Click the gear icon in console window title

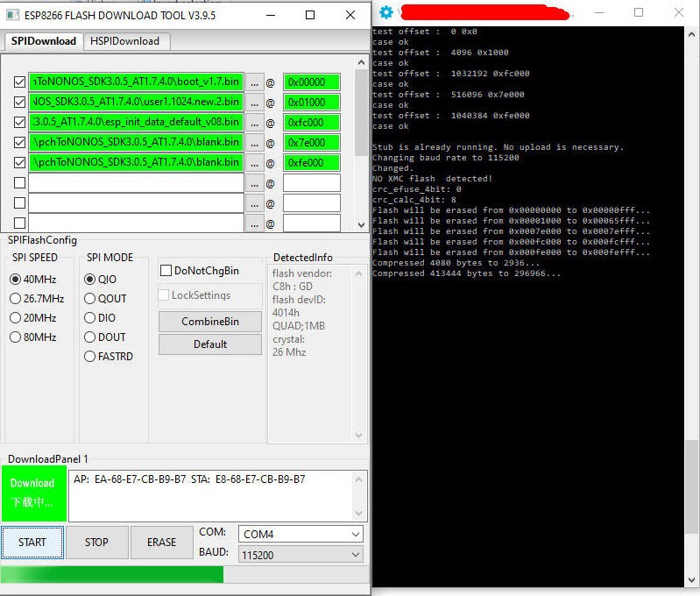pyautogui.click(x=386, y=12)
